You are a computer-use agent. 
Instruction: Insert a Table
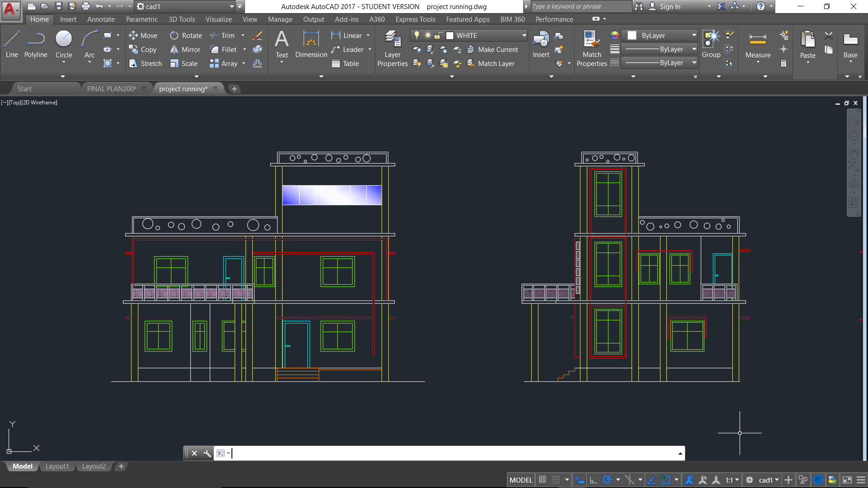(345, 63)
